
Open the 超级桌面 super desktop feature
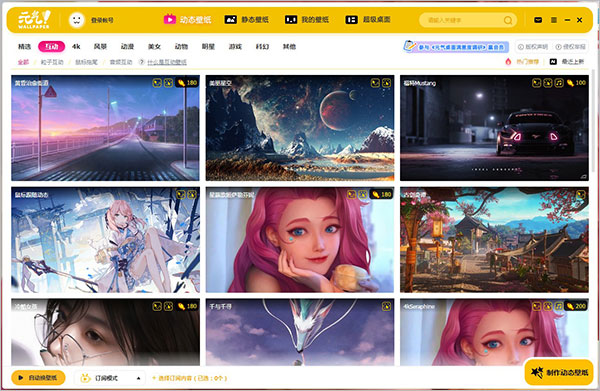368,20
